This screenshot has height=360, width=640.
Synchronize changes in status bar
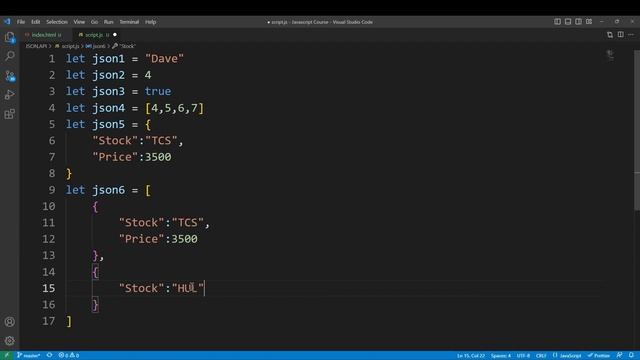pyautogui.click(x=49, y=356)
